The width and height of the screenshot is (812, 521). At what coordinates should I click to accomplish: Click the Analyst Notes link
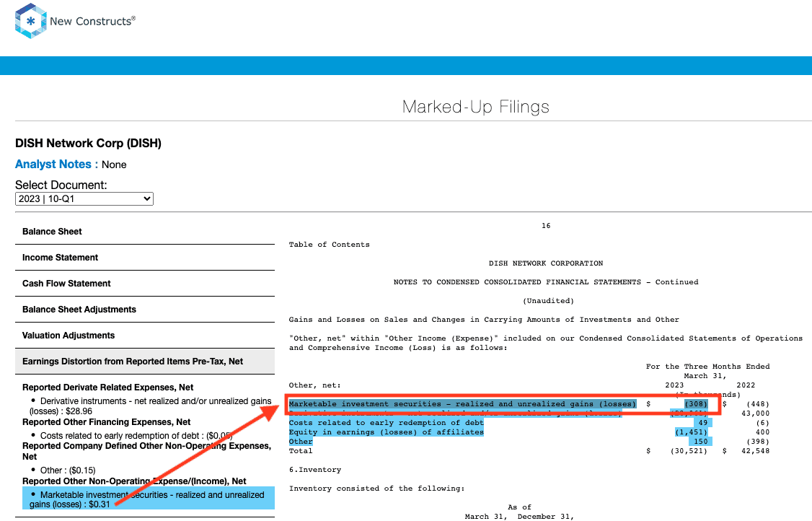56,165
